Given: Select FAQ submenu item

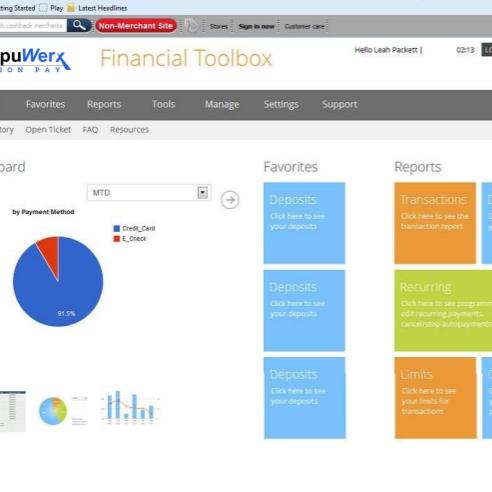Looking at the screenshot, I should click(x=90, y=130).
